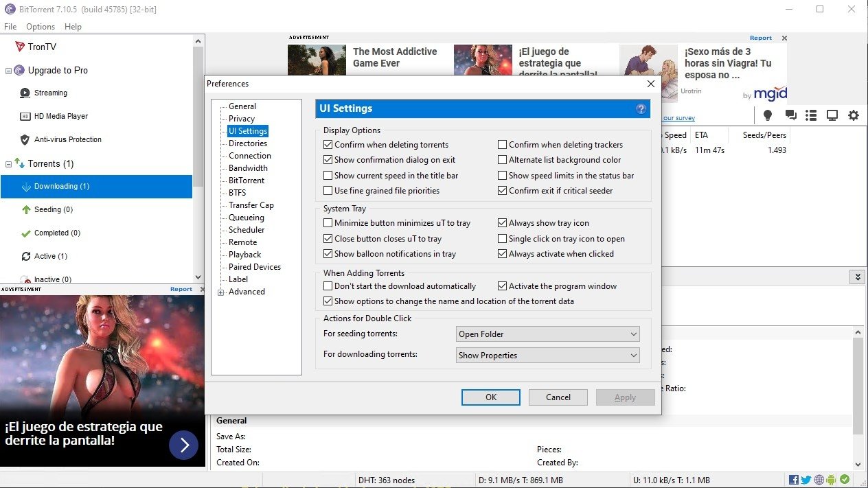This screenshot has width=868, height=488.
Task: Close the Preferences dialog with X
Action: 651,84
